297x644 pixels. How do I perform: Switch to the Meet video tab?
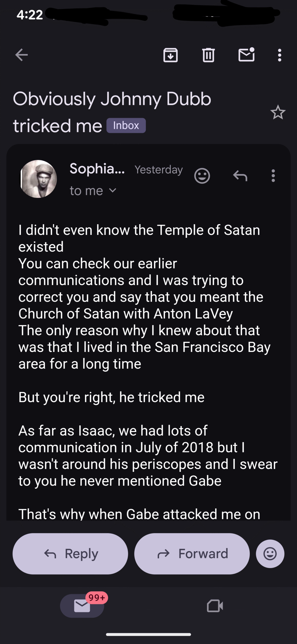click(215, 606)
